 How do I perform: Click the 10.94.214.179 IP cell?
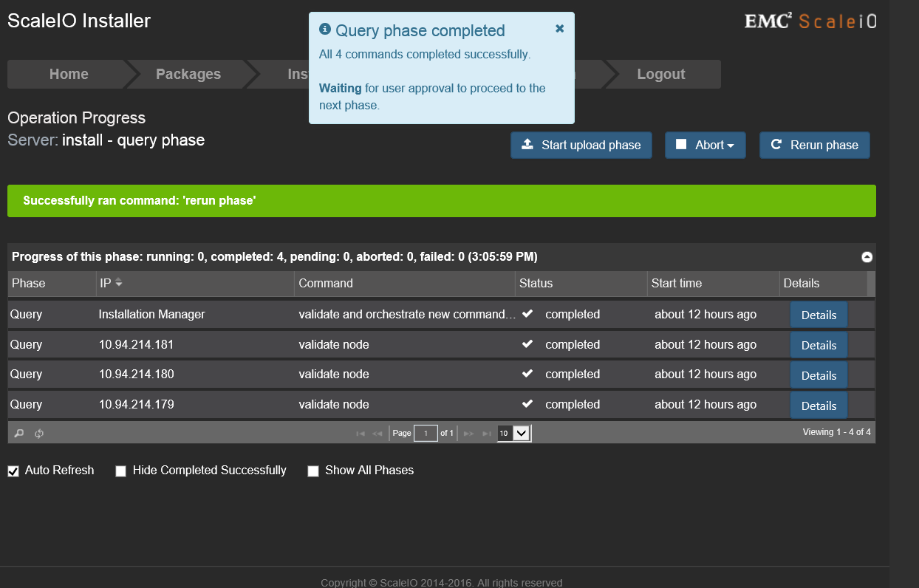[x=137, y=404]
